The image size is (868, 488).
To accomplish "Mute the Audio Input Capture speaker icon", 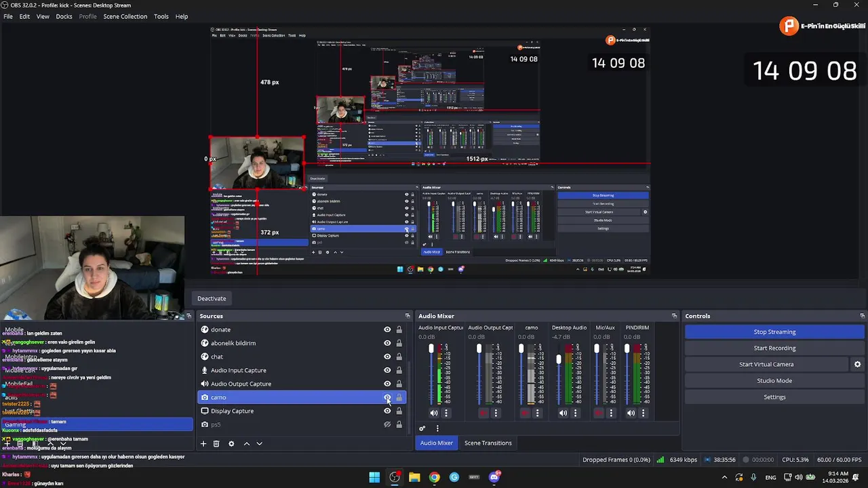I will [434, 413].
